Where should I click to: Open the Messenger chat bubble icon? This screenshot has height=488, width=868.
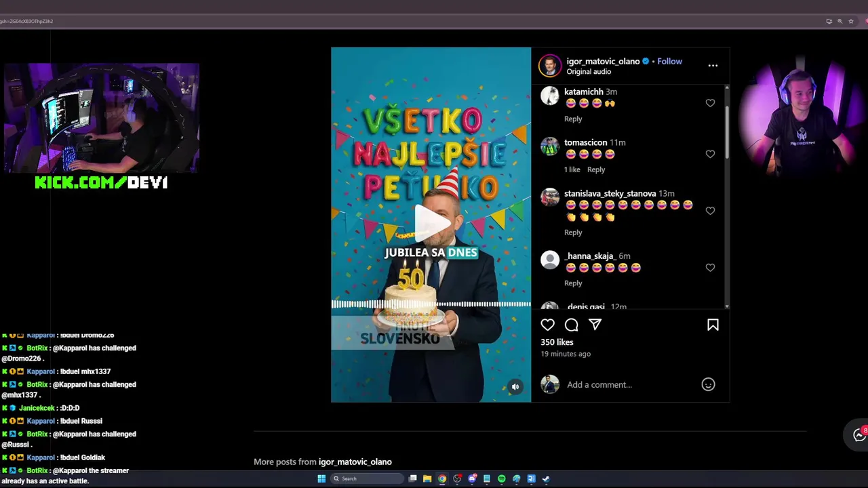pos(859,435)
